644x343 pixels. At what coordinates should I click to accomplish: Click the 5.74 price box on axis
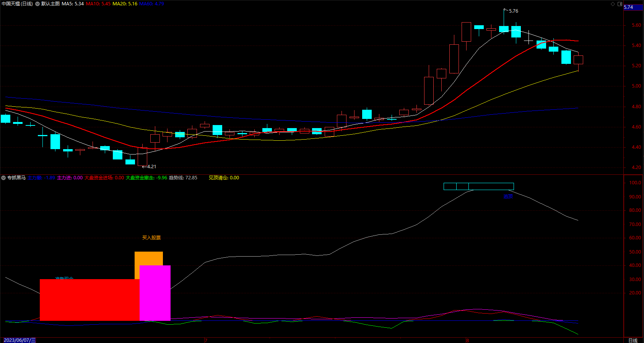click(x=633, y=7)
